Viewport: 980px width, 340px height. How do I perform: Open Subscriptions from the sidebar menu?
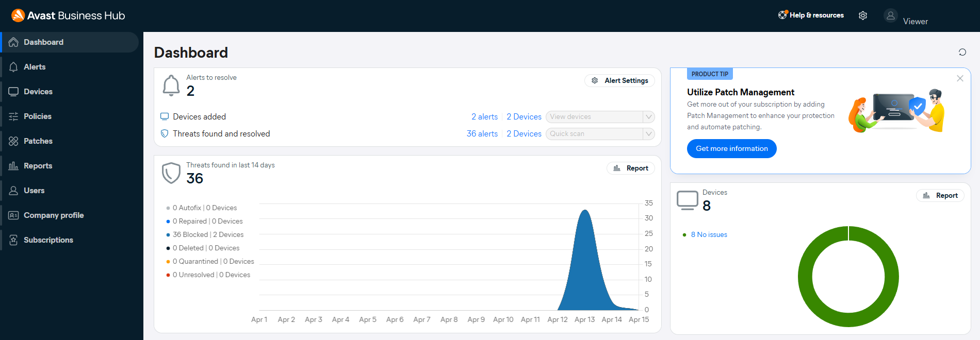[x=70, y=240]
